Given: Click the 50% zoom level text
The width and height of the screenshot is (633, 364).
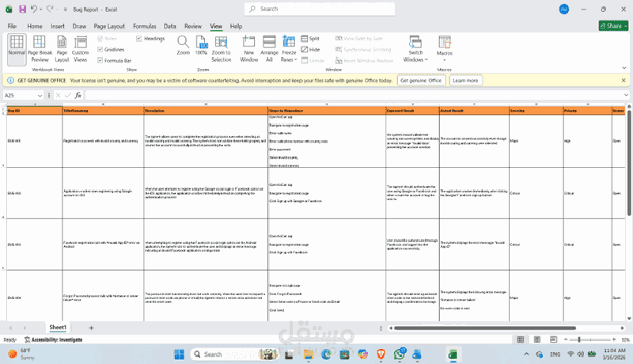Looking at the screenshot, I should pos(625,339).
